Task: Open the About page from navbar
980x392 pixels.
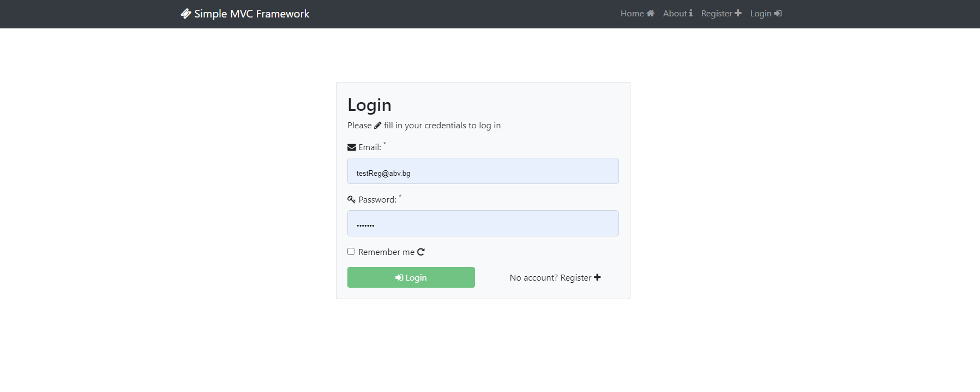Action: pos(678,14)
